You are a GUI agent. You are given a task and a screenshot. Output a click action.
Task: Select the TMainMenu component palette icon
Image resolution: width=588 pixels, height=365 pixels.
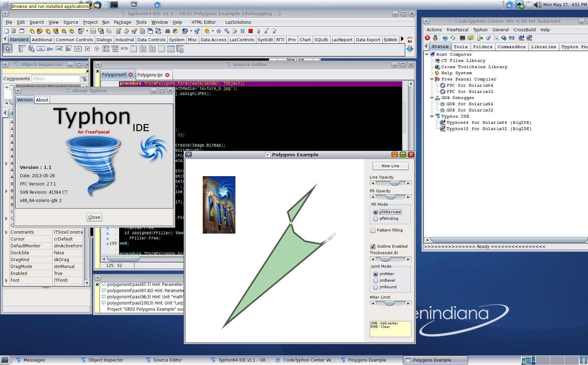pyautogui.click(x=22, y=49)
